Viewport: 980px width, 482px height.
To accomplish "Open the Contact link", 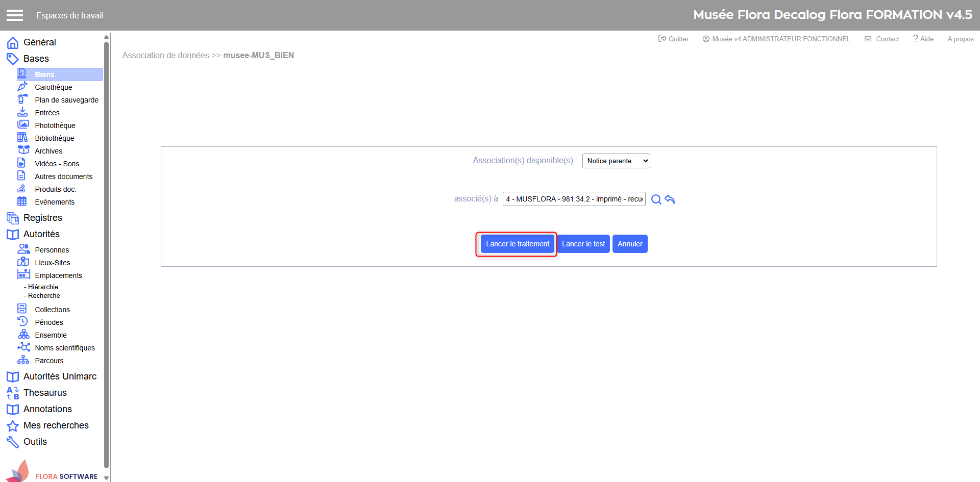I will tap(882, 39).
